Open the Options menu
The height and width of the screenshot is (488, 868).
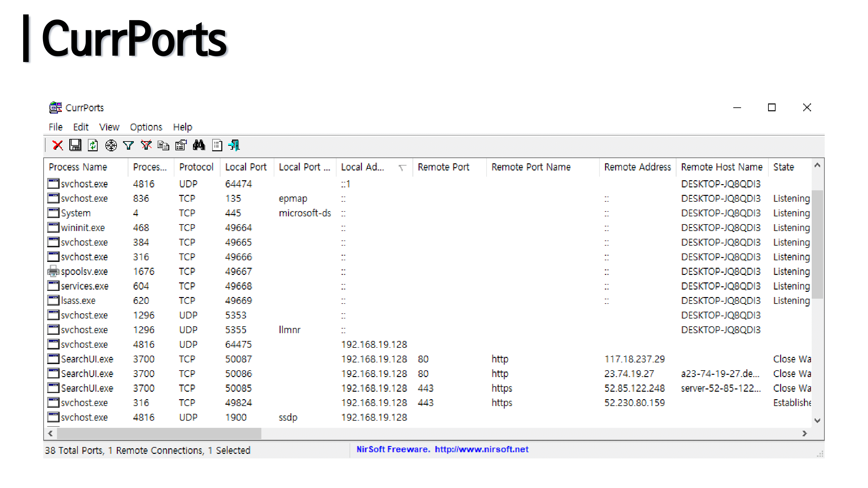click(146, 127)
